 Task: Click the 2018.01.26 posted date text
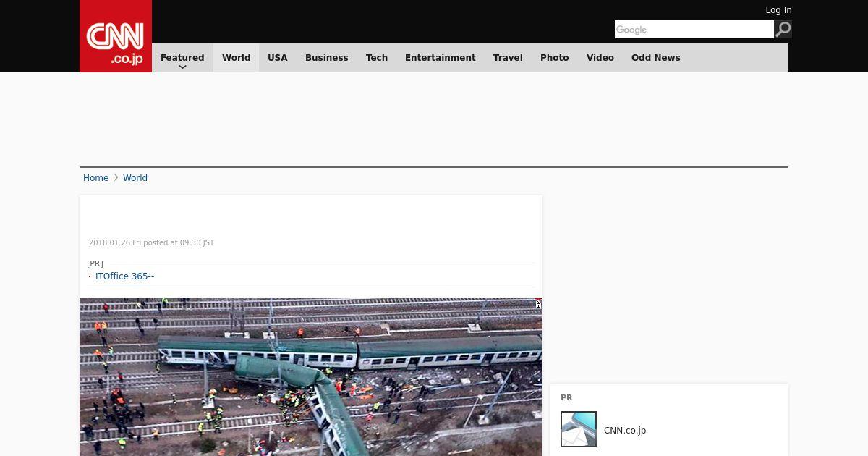(x=151, y=243)
